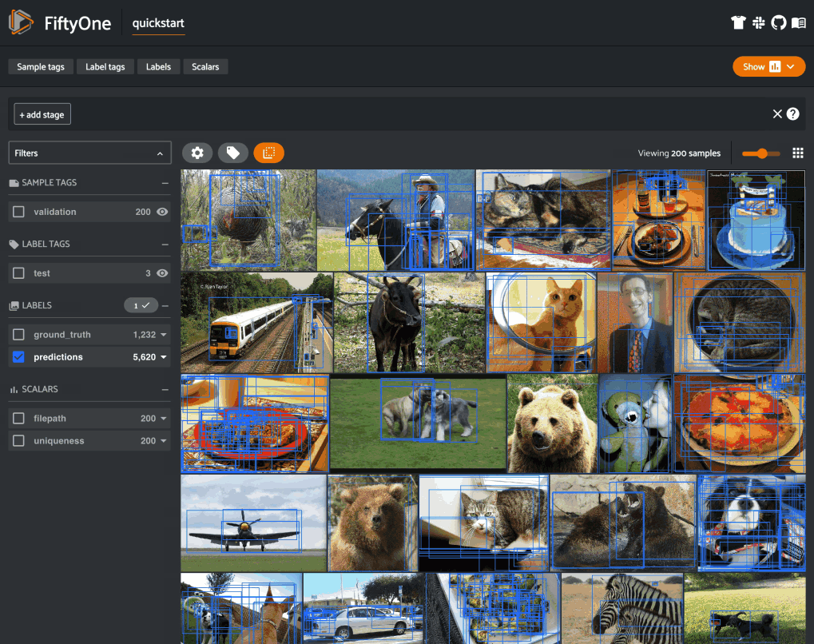
Task: Open the zebras thumbnail
Action: pos(622,609)
